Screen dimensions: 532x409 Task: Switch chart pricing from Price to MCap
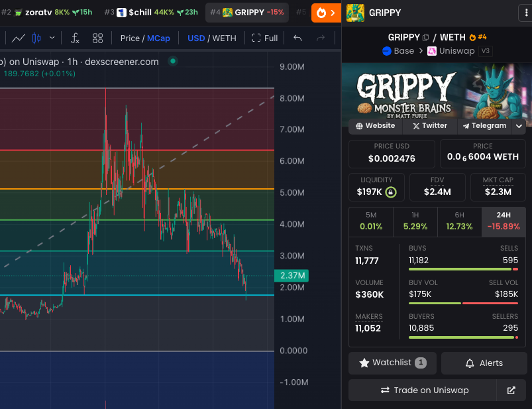point(159,38)
